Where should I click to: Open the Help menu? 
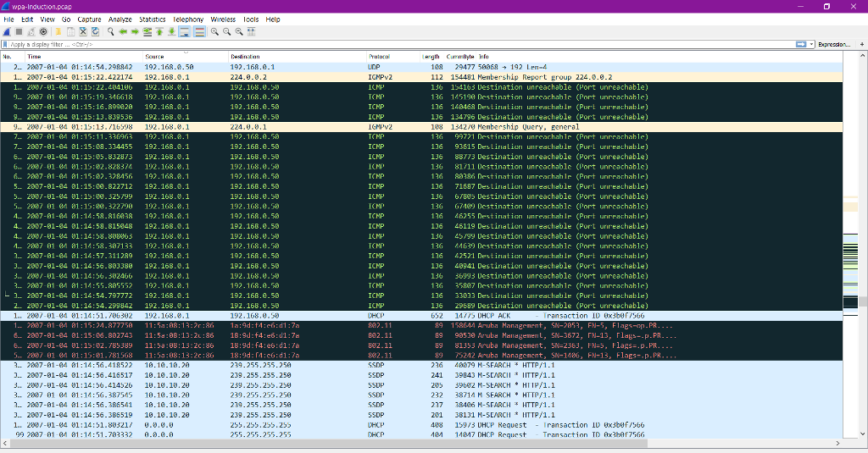tap(273, 19)
